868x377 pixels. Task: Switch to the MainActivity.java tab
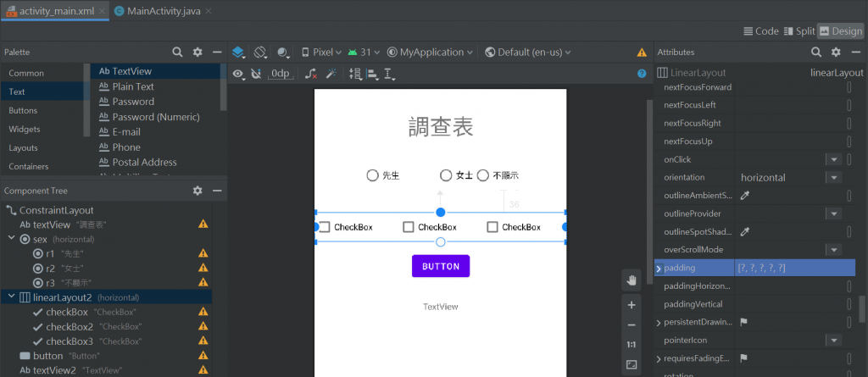click(162, 10)
